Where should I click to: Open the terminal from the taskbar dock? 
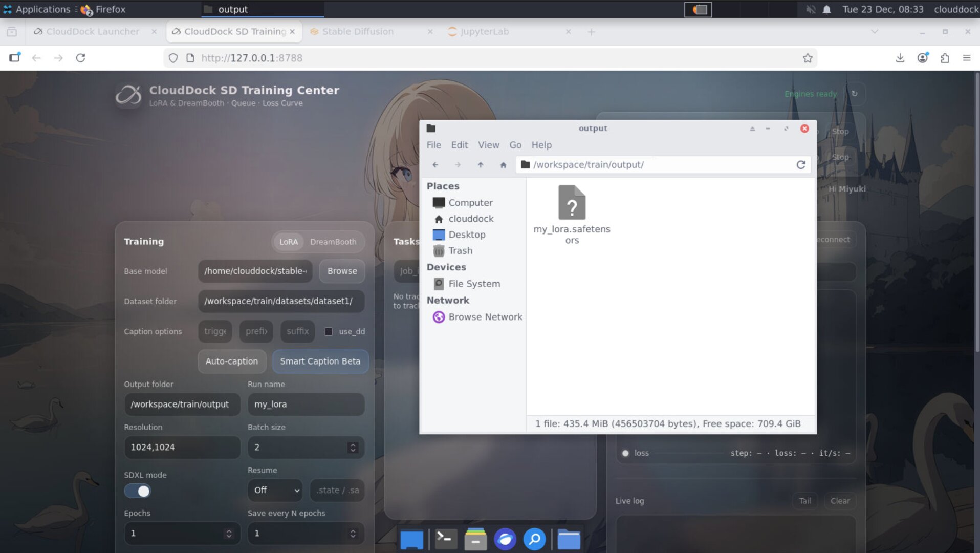(x=445, y=539)
